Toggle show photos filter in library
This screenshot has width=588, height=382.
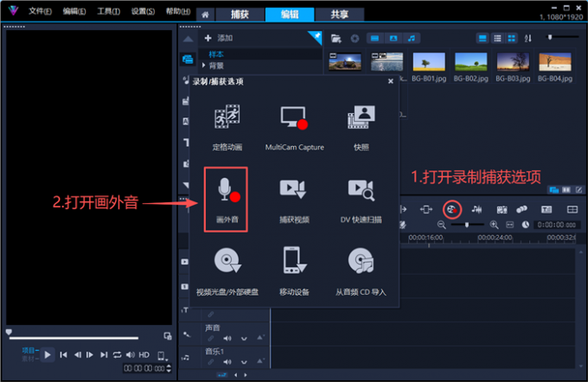(393, 38)
